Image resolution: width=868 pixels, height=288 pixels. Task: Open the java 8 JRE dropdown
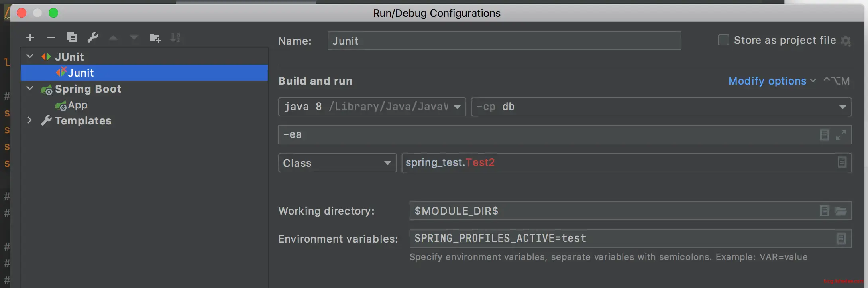click(457, 107)
